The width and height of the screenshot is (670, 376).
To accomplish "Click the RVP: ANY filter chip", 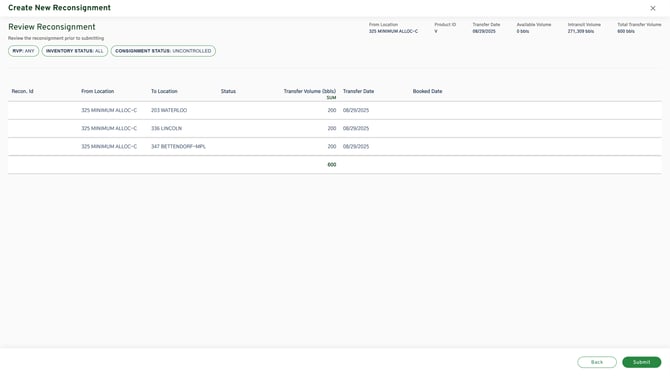I will coord(24,51).
